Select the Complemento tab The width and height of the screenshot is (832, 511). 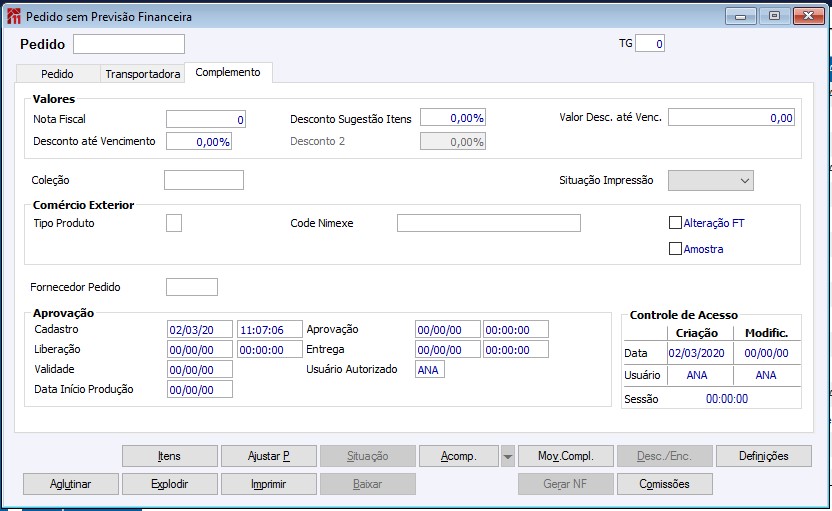pos(228,72)
